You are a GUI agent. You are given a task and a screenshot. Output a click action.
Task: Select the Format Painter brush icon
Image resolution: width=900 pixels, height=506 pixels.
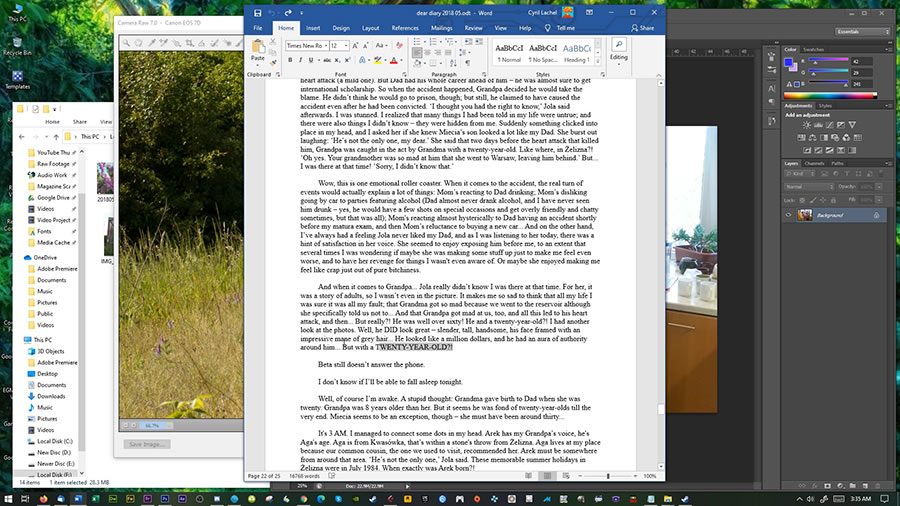(x=273, y=63)
